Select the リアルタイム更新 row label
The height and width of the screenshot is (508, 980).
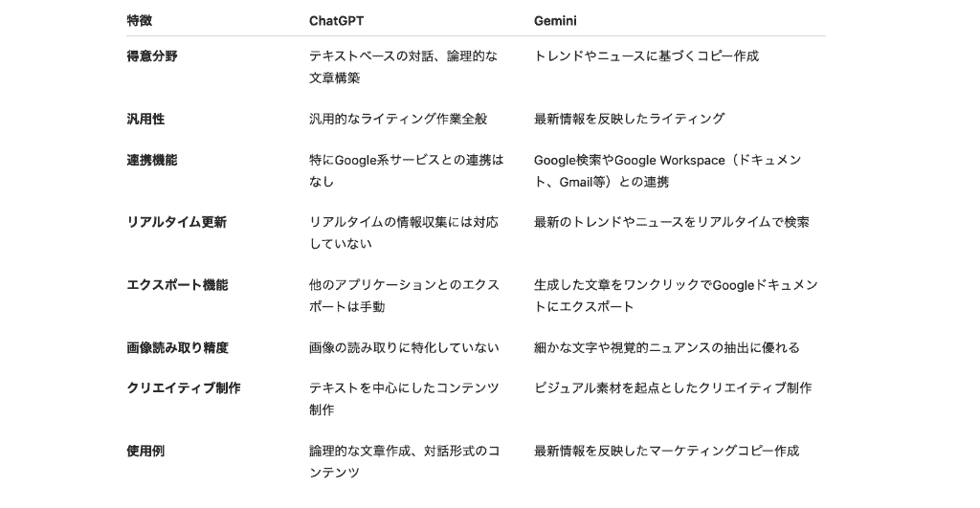pyautogui.click(x=177, y=223)
